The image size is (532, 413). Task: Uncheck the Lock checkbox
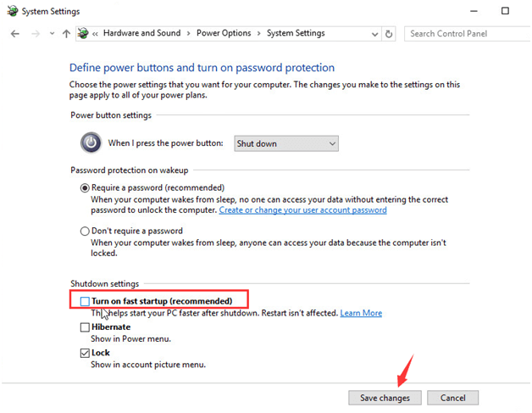coord(84,353)
